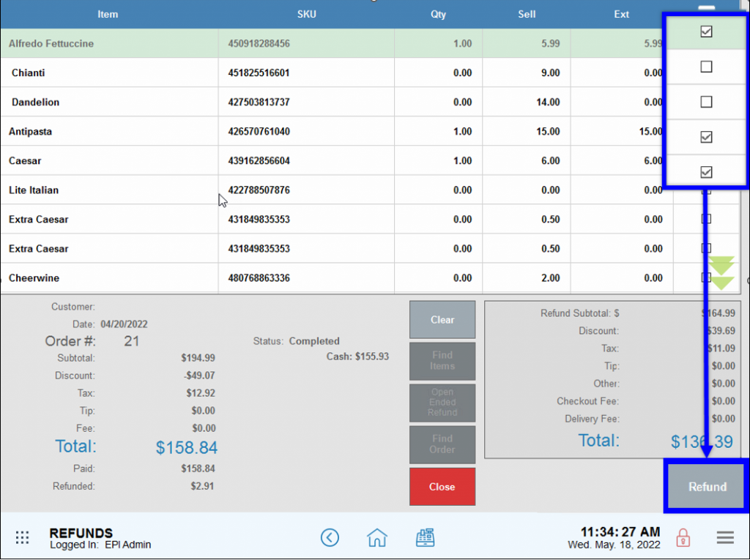
Task: Click the green double-arrow scroll indicator
Action: [721, 273]
